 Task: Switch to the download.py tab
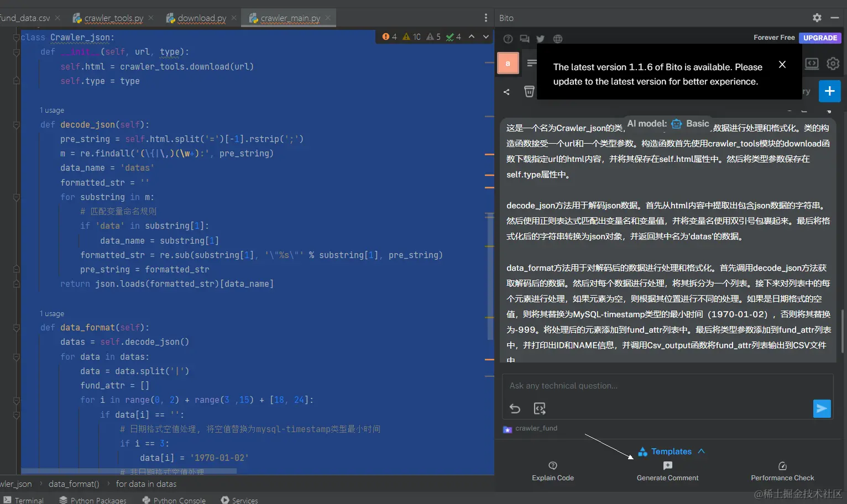tap(202, 18)
